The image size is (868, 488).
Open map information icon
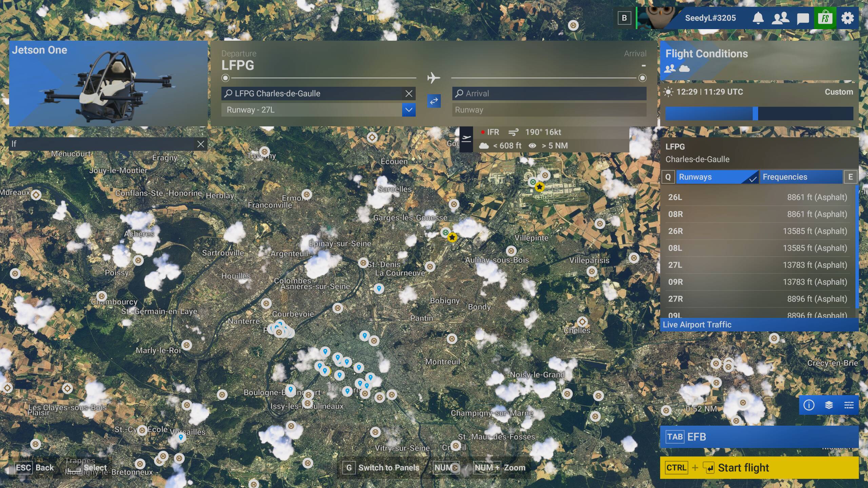tap(809, 405)
